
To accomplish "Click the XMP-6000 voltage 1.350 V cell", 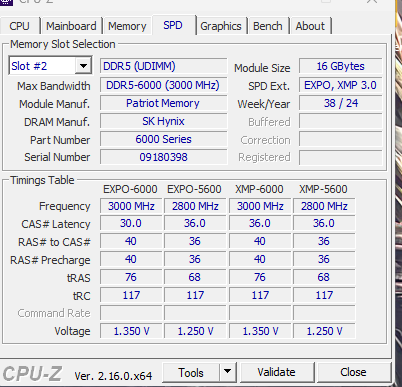I will [x=260, y=331].
